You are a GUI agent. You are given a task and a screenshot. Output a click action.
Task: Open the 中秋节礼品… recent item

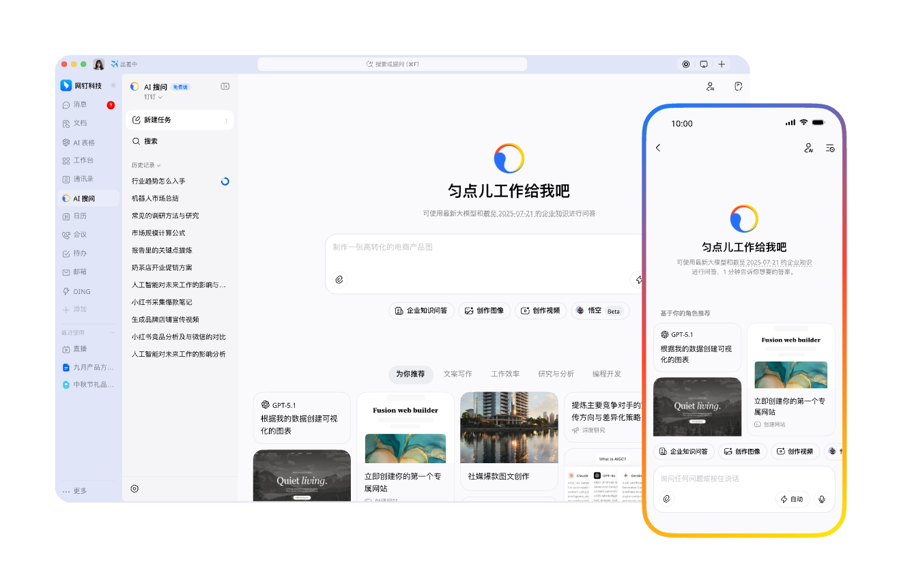(x=87, y=385)
